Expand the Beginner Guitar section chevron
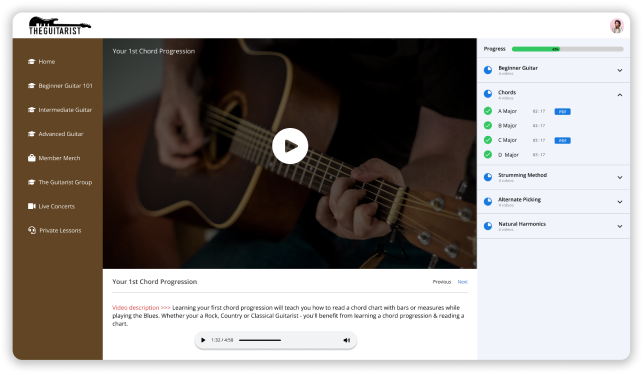 (x=620, y=70)
